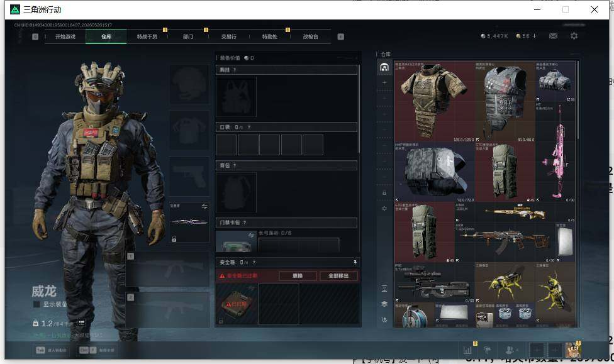Pin the safe box panel
The image size is (614, 364).
tap(355, 262)
